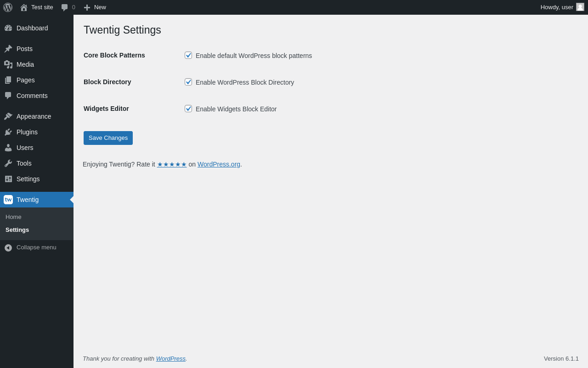Screen dimensions: 588x368
Task: Click the Twentig logo icon
Action: tap(8, 200)
